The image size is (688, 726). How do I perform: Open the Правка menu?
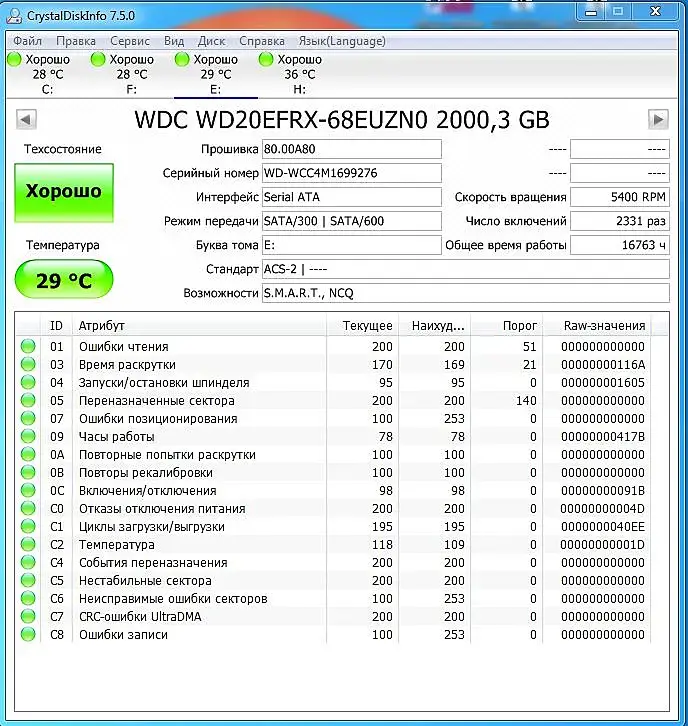click(x=76, y=41)
